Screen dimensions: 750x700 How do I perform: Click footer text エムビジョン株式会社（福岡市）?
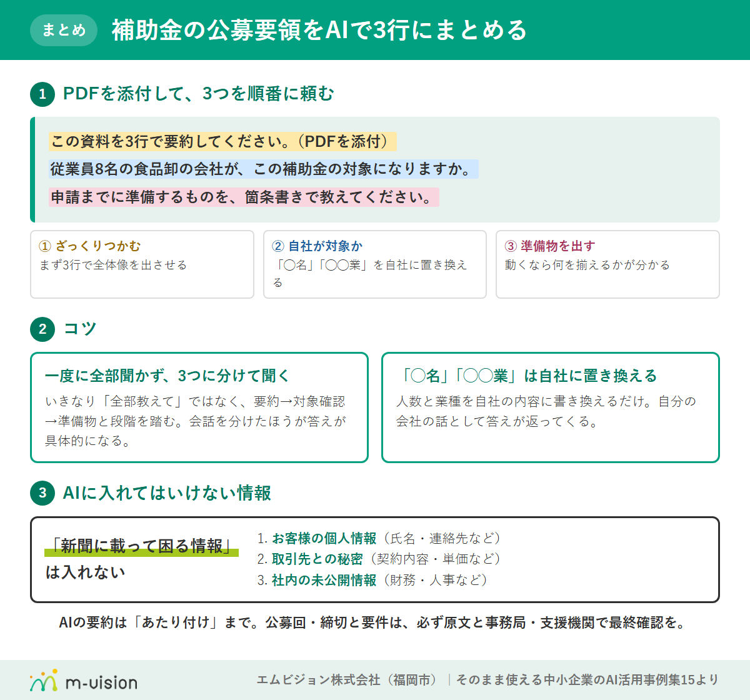[x=348, y=680]
